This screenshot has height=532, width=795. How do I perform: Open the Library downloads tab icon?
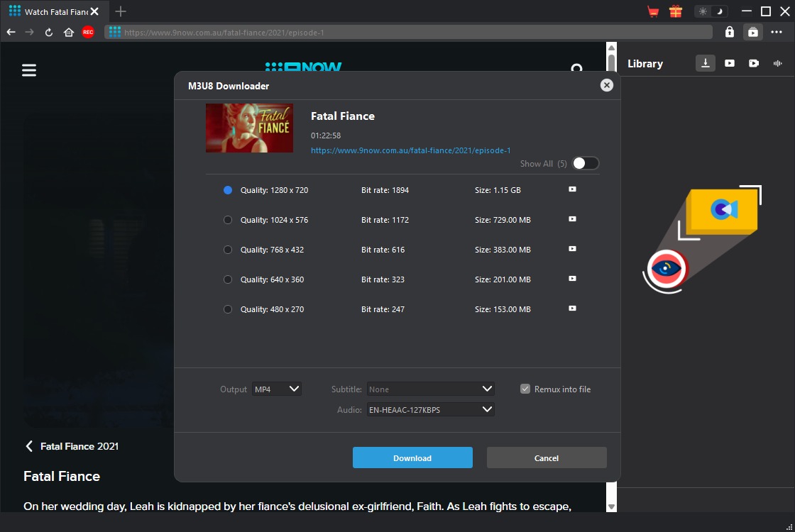coord(705,63)
